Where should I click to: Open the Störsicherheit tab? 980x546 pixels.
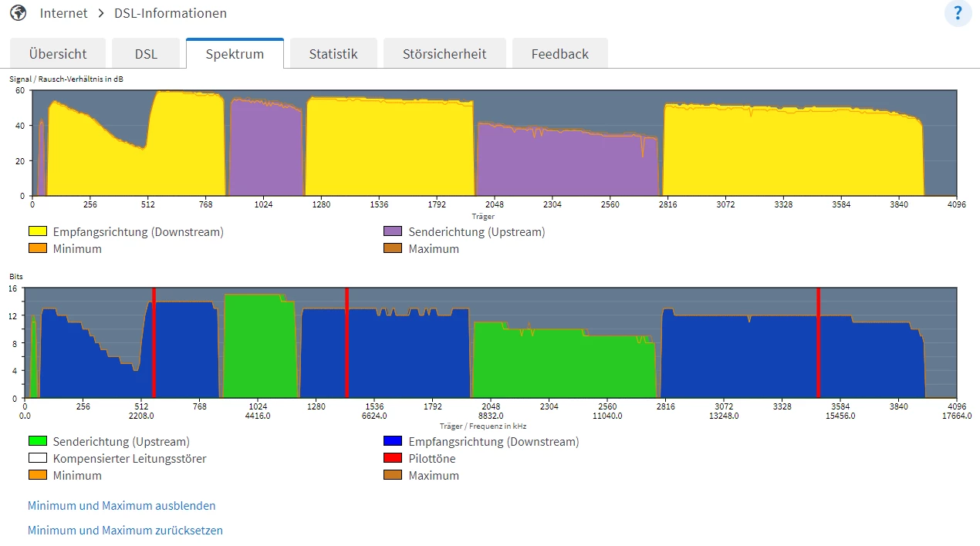click(x=444, y=54)
